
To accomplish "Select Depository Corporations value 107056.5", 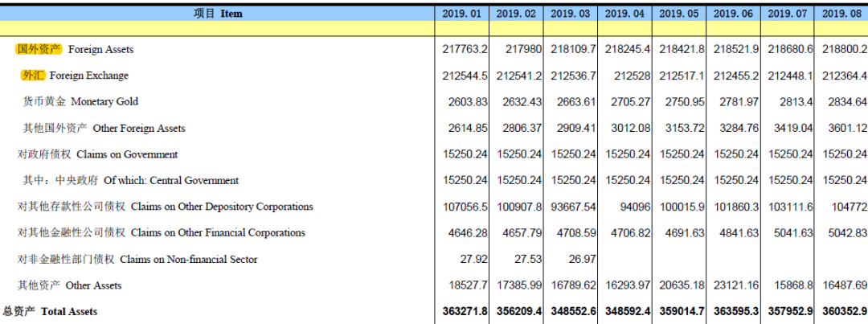I will (465, 207).
